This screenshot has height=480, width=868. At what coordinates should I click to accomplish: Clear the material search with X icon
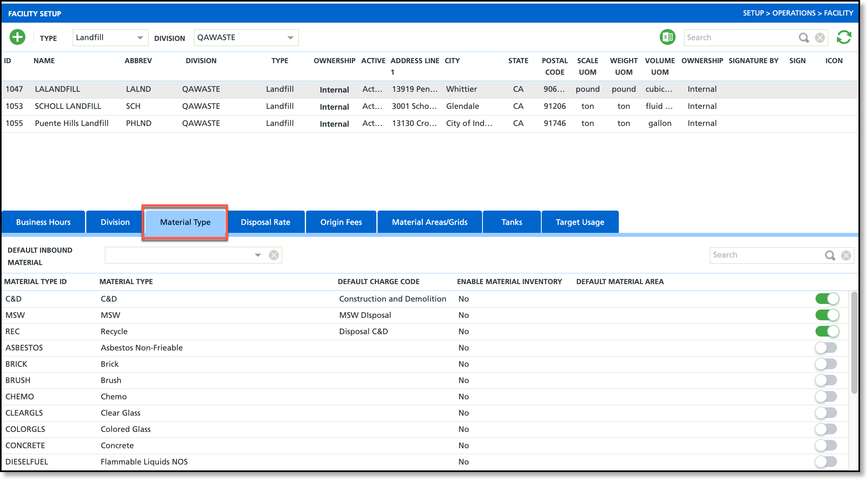[846, 255]
